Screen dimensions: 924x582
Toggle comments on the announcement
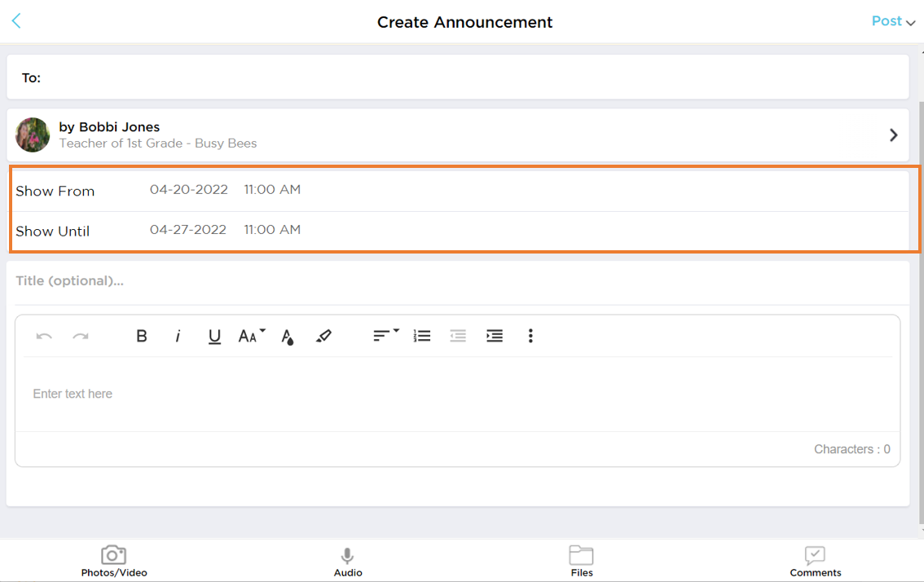[815, 561]
